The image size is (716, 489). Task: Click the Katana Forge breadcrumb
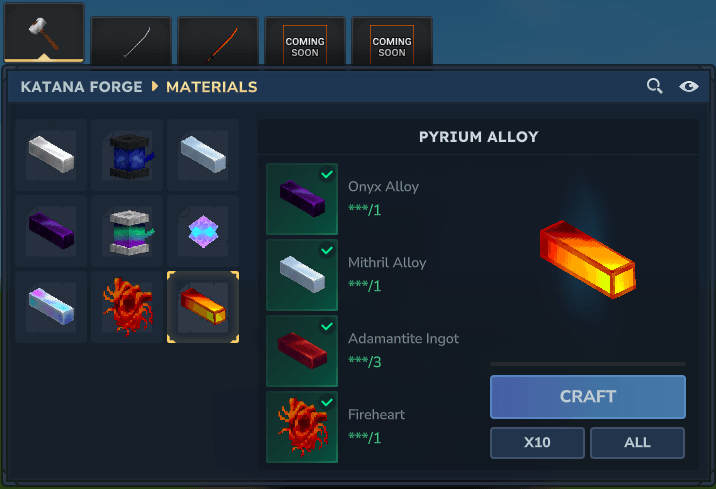(x=81, y=87)
